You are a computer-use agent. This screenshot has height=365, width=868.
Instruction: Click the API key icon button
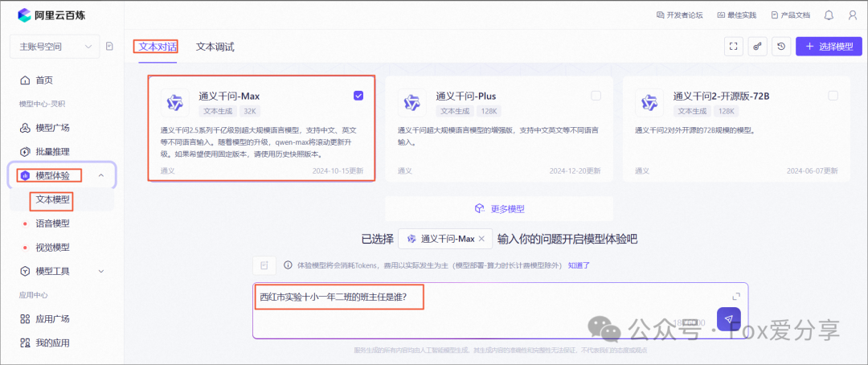coord(757,47)
